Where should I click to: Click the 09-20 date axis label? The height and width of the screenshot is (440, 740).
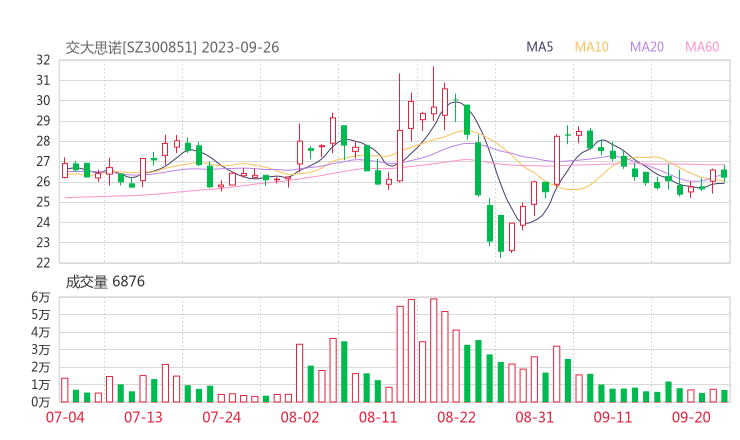691,417
